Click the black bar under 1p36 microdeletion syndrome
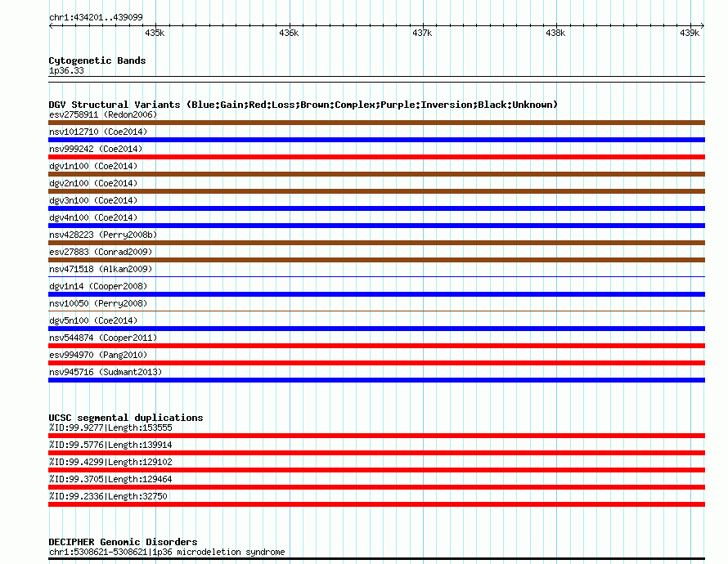 (376, 559)
